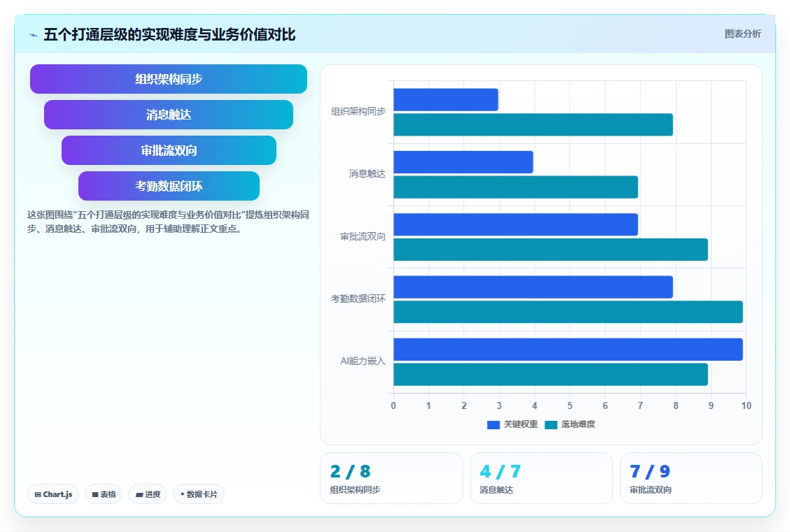
Task: Click the 2 / 8 组织架构同步 data card
Action: (391, 478)
